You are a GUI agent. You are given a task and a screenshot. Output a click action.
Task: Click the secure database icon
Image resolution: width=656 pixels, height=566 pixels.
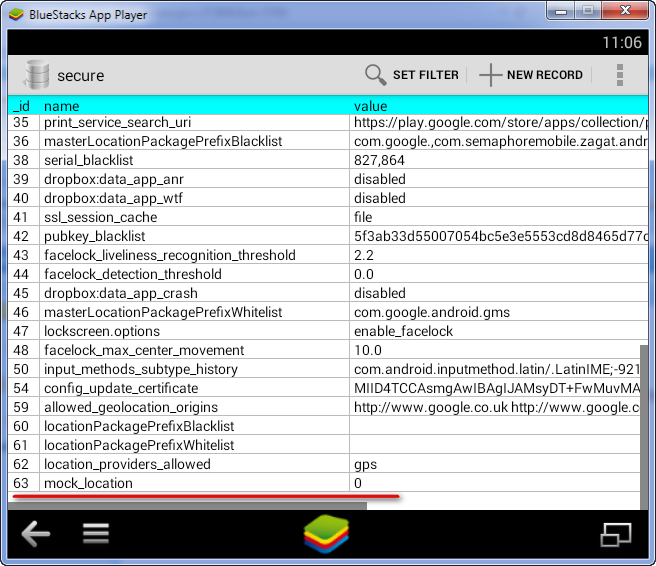pyautogui.click(x=37, y=75)
